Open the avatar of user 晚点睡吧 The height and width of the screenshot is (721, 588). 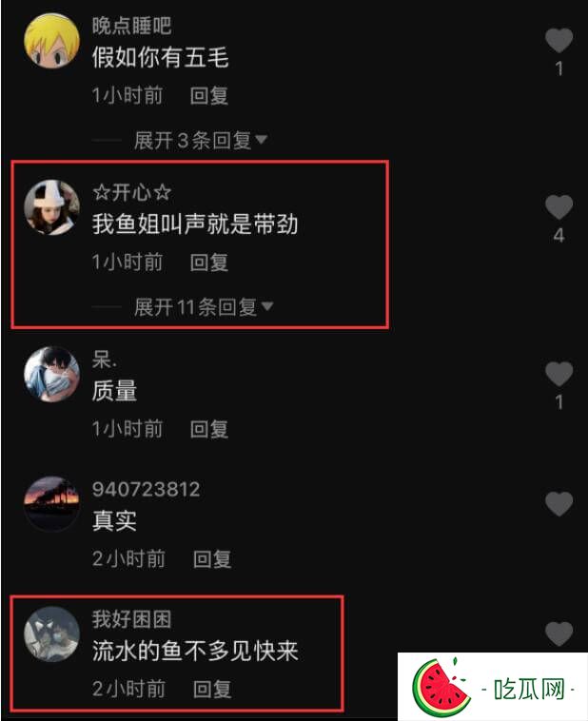tap(51, 41)
